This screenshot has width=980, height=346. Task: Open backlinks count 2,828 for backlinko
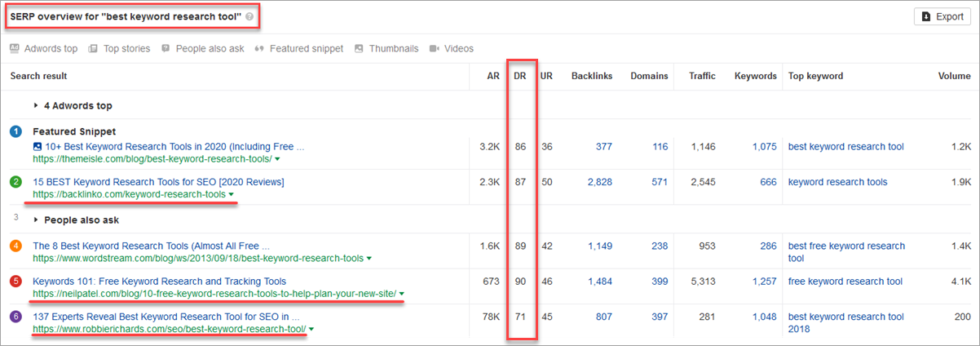coord(599,182)
